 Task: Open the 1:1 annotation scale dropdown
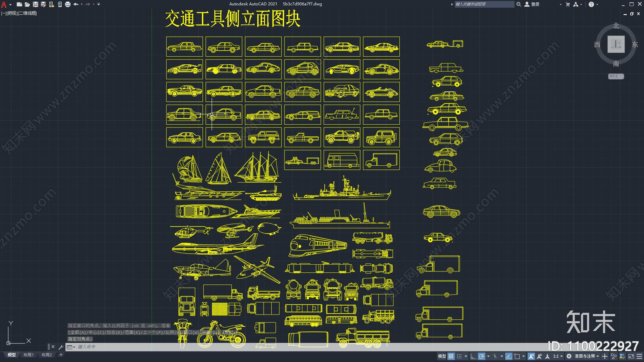(x=557, y=356)
